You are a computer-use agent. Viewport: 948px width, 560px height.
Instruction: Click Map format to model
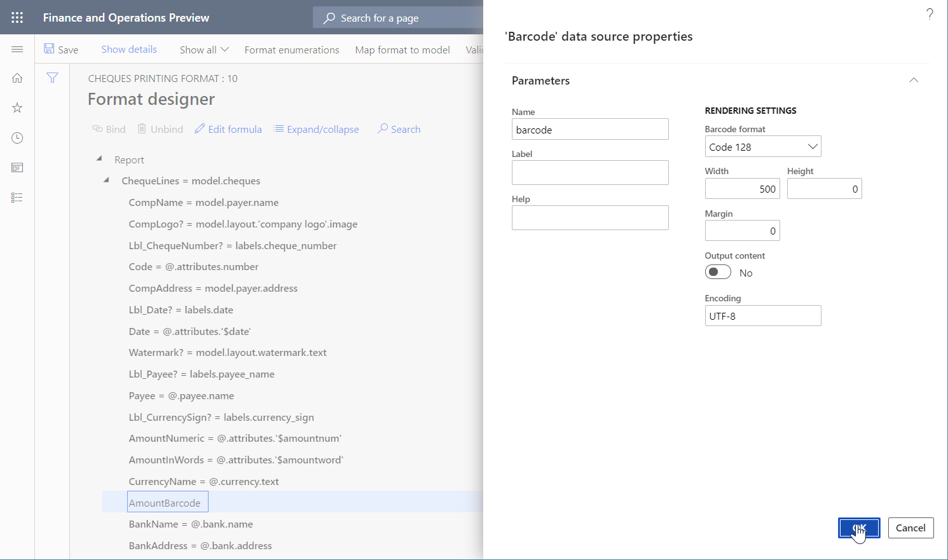pyautogui.click(x=402, y=50)
